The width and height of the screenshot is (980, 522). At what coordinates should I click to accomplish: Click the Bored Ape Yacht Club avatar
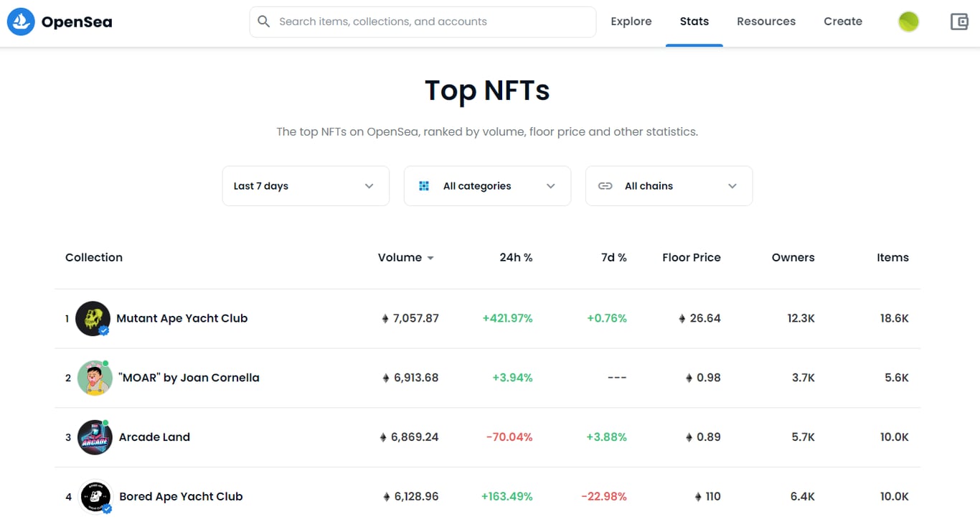pos(95,496)
